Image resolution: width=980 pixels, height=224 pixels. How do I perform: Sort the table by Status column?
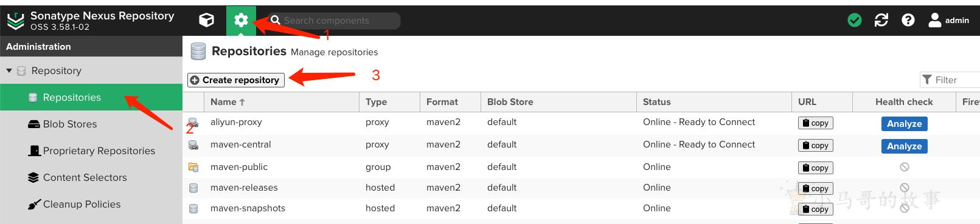656,102
